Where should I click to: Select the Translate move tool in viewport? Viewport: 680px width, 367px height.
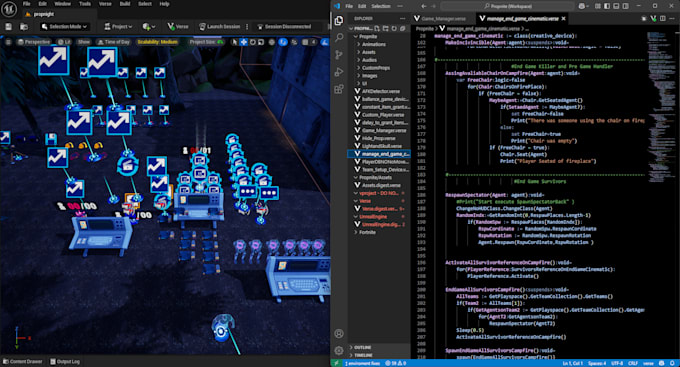tap(244, 42)
